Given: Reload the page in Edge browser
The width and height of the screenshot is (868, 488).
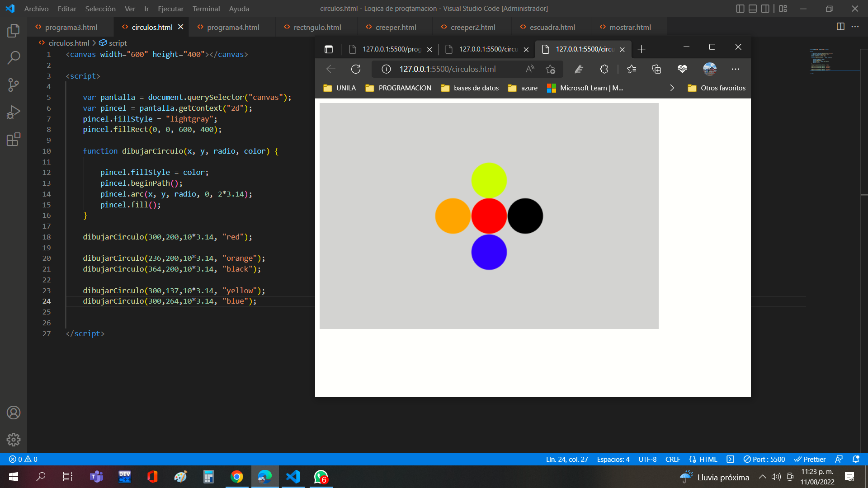Looking at the screenshot, I should pos(356,69).
